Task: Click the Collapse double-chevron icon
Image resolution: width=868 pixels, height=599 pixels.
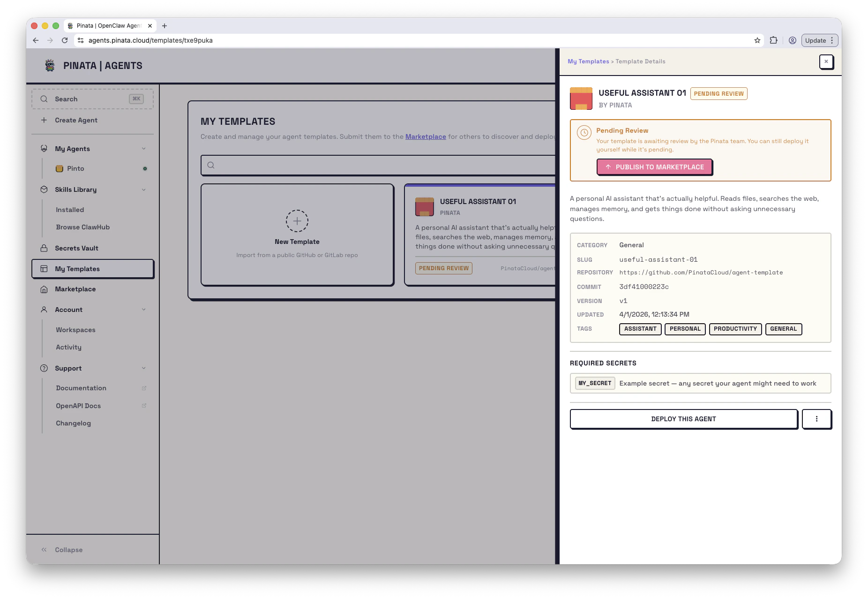Action: [x=44, y=550]
